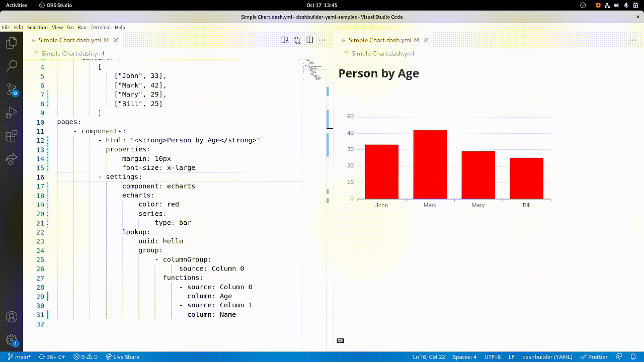The height and width of the screenshot is (362, 644).
Task: Click the red Mark bar in chart
Action: coord(430,164)
